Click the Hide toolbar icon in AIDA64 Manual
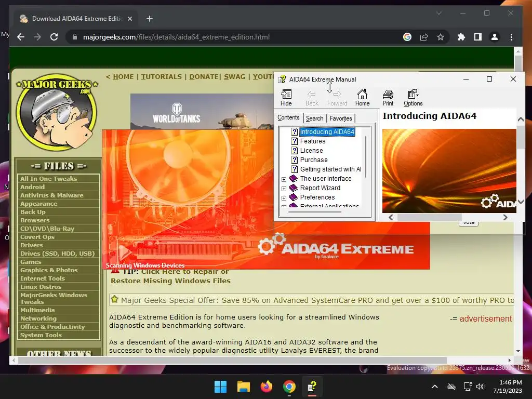 [286, 98]
